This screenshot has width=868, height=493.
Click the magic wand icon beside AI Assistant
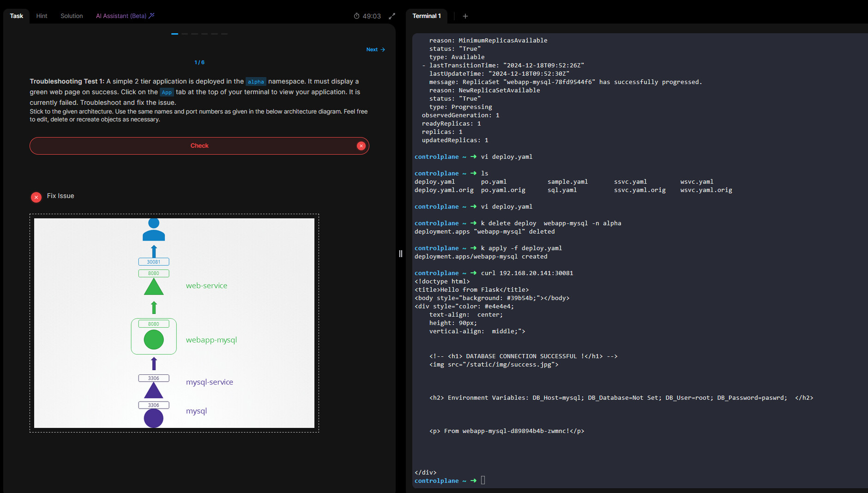point(151,16)
